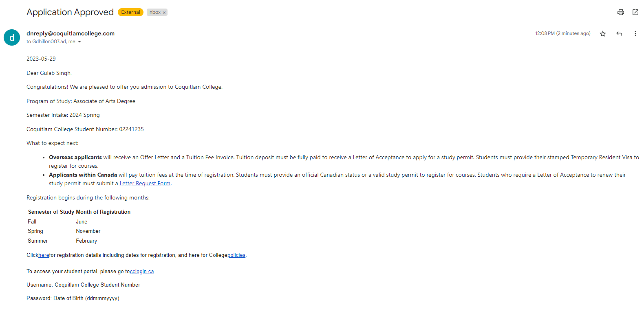Follow the 'here' registration details link
The image size is (644, 309).
[x=44, y=255]
